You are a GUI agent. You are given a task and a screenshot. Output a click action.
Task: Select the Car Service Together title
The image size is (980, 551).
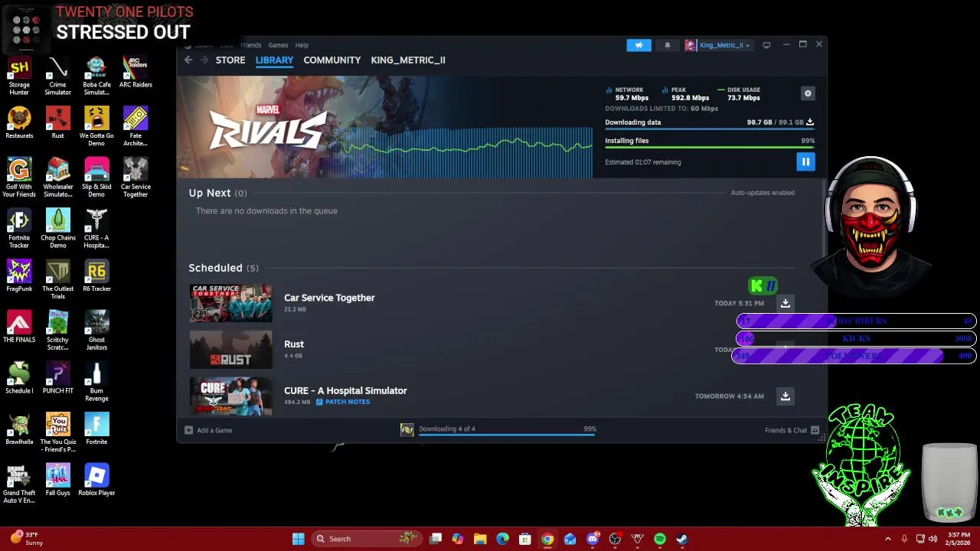pos(329,298)
